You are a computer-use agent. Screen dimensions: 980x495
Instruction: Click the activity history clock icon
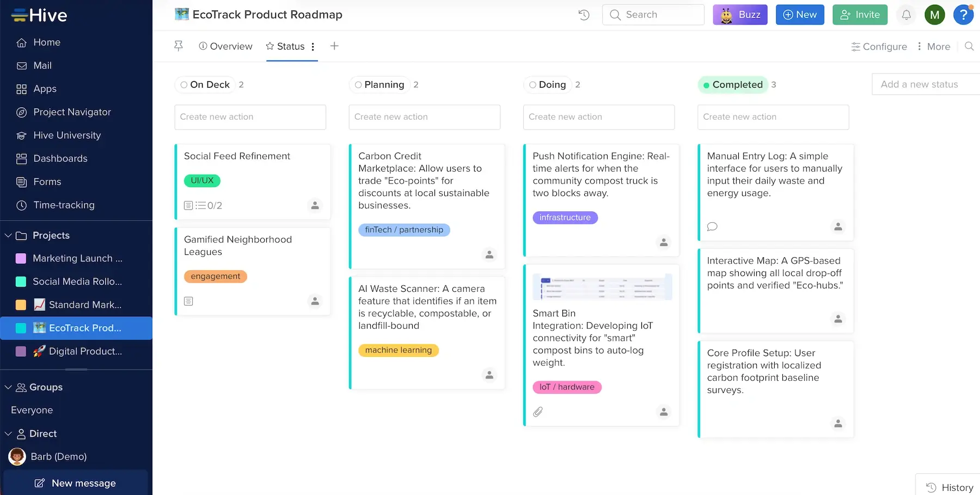(x=584, y=15)
